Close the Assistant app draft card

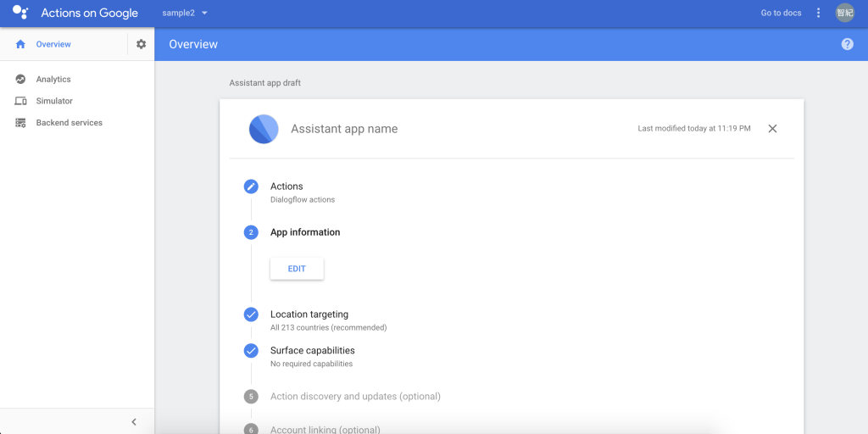(x=773, y=129)
